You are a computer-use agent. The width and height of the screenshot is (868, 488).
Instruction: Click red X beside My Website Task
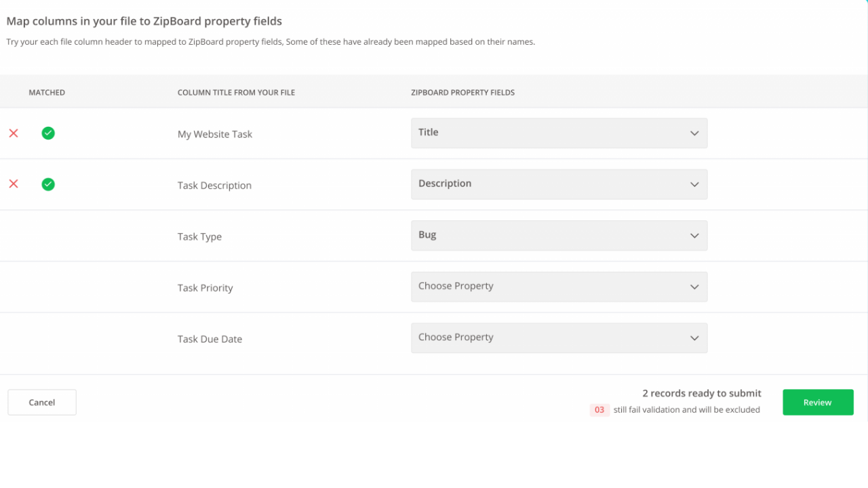point(14,134)
